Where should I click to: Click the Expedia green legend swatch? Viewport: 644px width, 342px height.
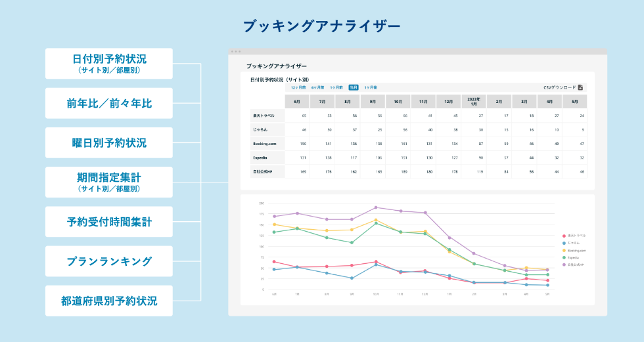564,257
